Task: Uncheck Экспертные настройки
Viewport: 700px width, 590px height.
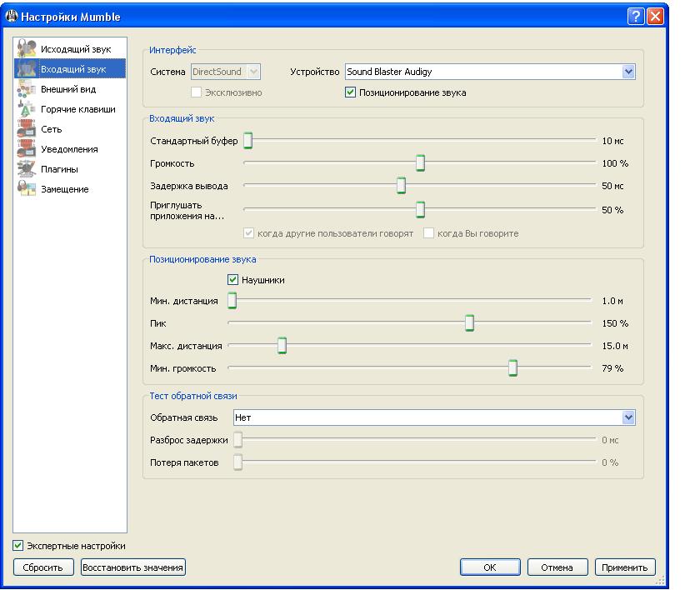Action: pos(18,546)
